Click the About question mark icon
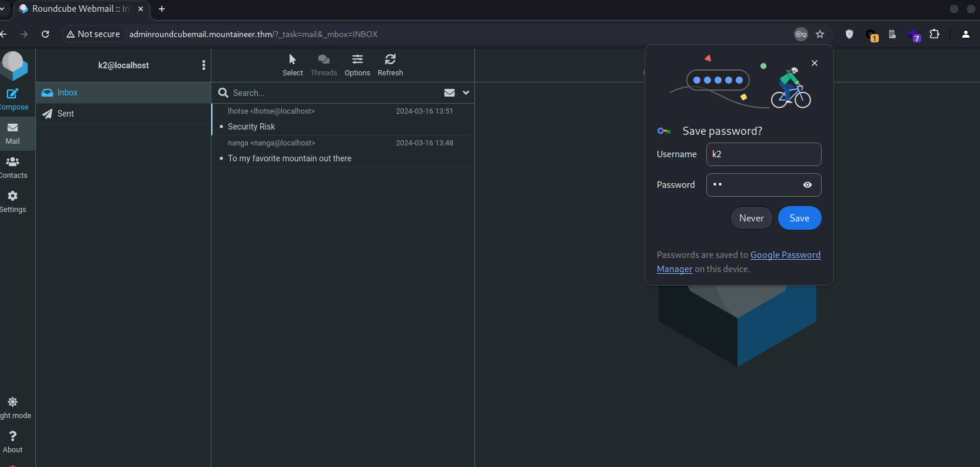 click(x=13, y=436)
